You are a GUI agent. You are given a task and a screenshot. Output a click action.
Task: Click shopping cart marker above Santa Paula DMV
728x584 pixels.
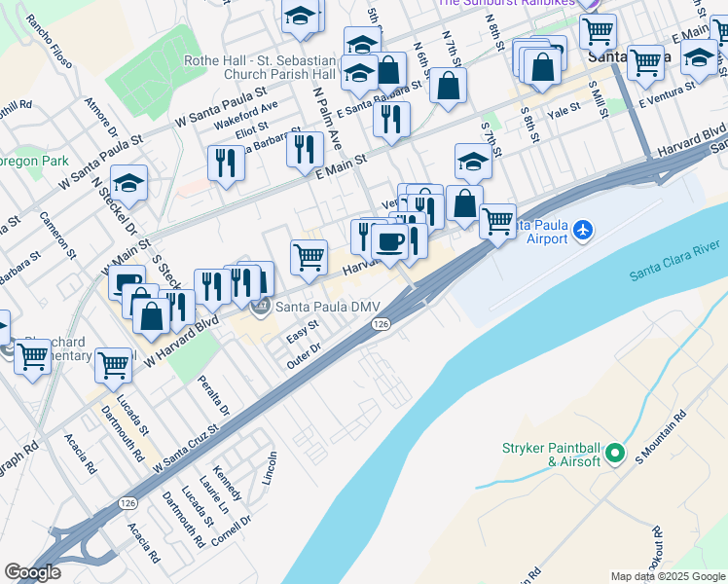pos(309,260)
